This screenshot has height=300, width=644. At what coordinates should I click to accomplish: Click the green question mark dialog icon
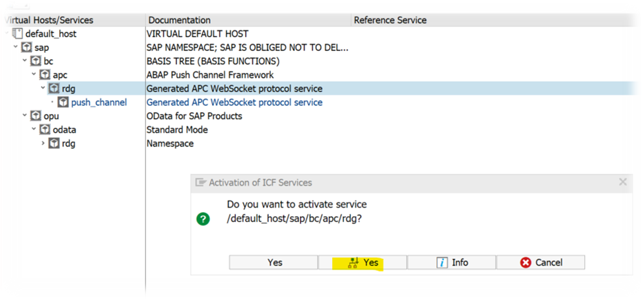(203, 219)
